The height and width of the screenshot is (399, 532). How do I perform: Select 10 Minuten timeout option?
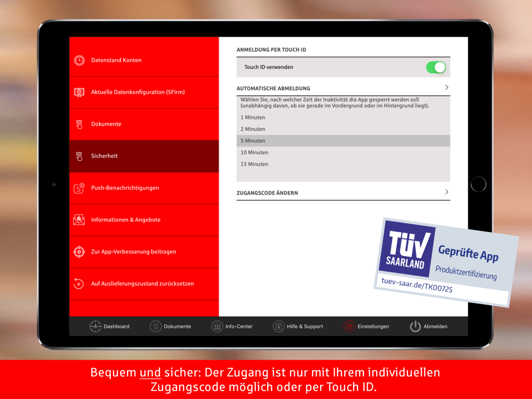343,152
